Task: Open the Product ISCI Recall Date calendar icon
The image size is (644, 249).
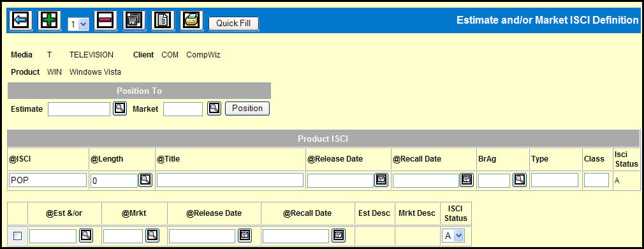Action: [x=467, y=180]
